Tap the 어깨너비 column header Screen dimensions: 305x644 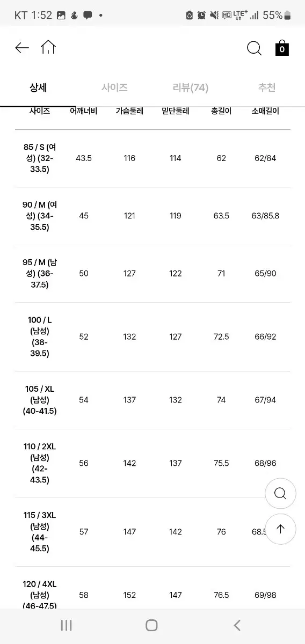(84, 112)
